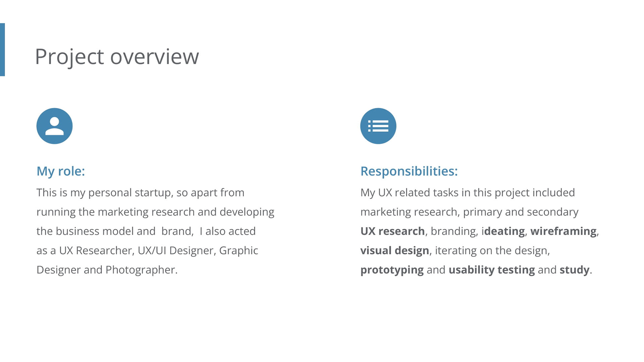Click the bold visual design text
The width and height of the screenshot is (644, 362).
pyautogui.click(x=394, y=251)
